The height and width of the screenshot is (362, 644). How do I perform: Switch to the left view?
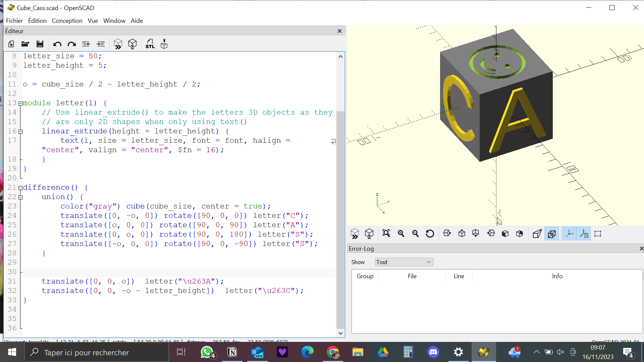(491, 234)
